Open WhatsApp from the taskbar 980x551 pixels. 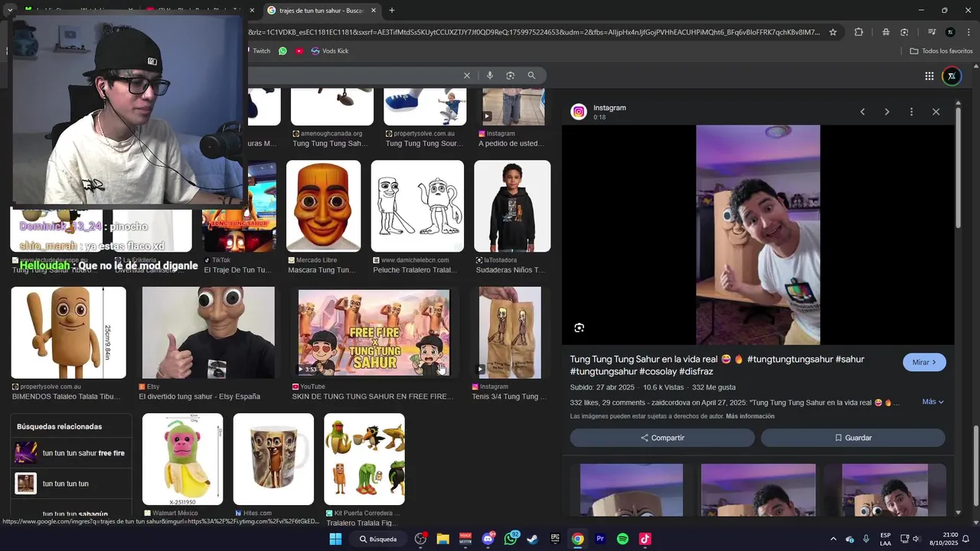pyautogui.click(x=511, y=539)
